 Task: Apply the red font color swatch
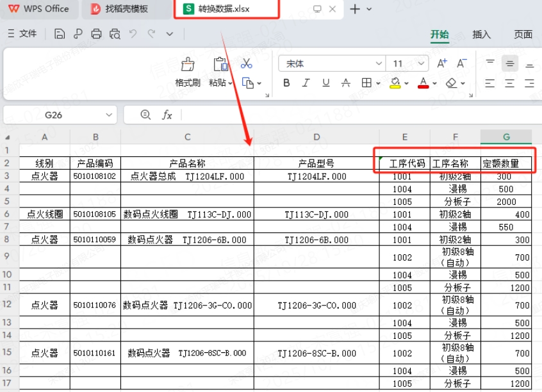pos(423,83)
